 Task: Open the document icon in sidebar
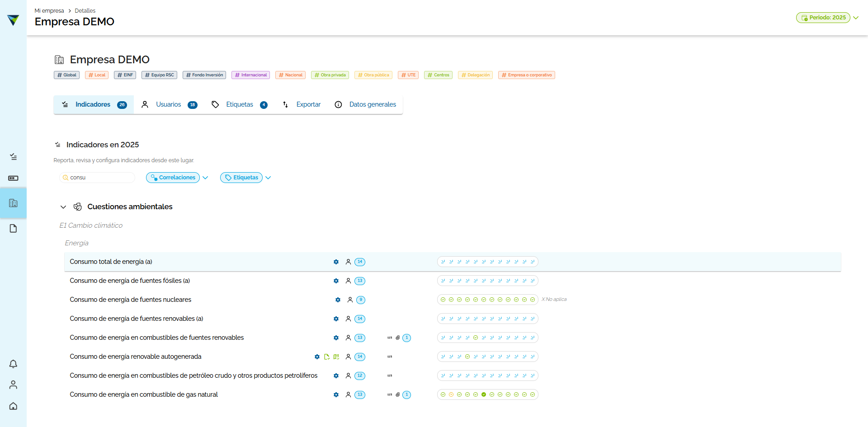click(x=13, y=229)
